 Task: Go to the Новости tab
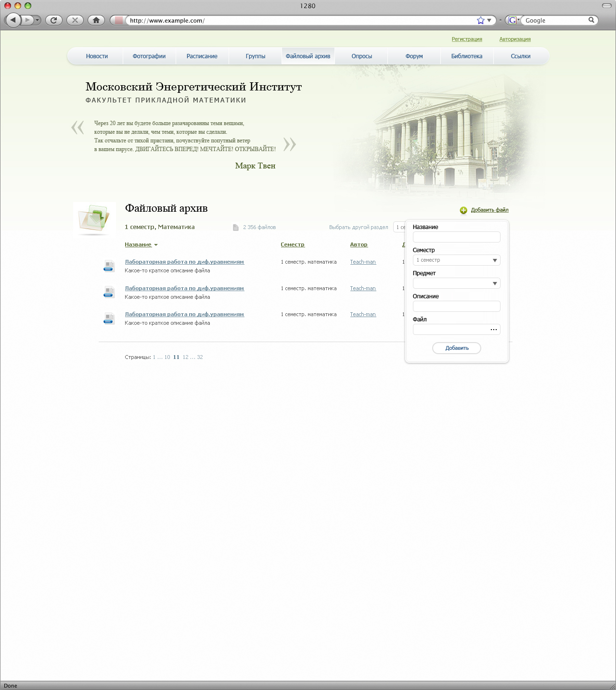click(x=97, y=56)
